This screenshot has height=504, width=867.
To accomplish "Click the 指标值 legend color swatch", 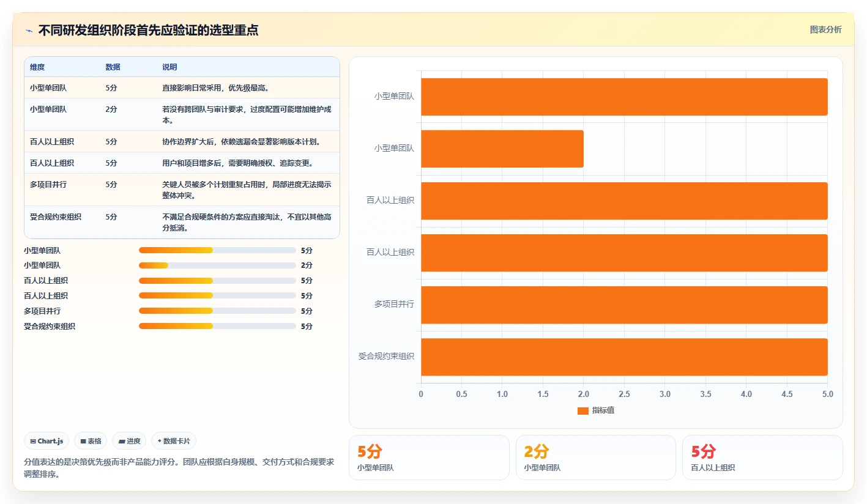I will (582, 410).
